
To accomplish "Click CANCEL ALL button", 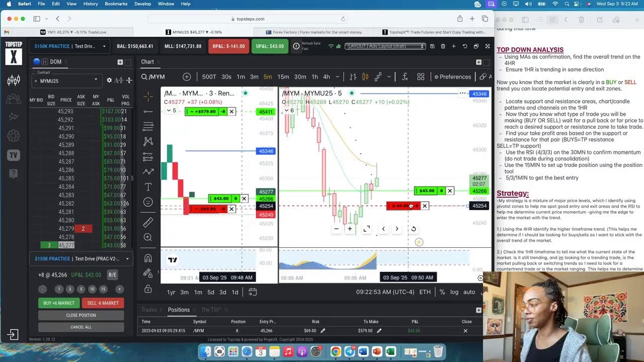I will pos(81,327).
